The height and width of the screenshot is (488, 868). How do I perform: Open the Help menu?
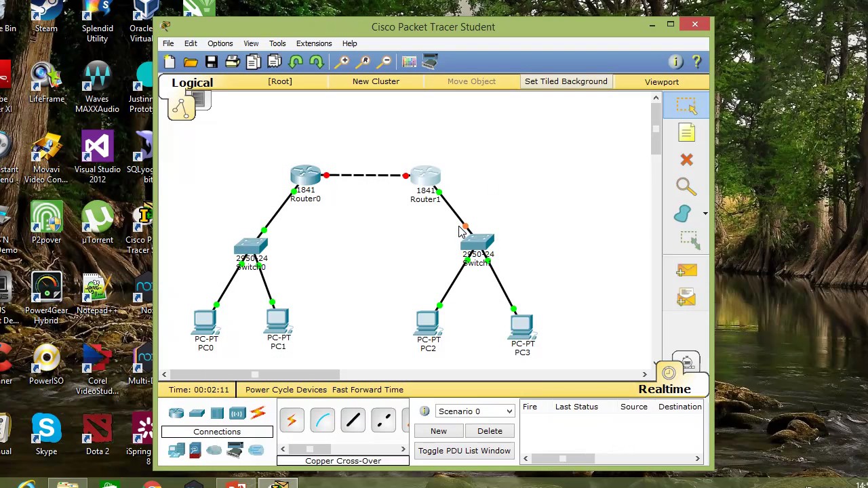tap(349, 43)
